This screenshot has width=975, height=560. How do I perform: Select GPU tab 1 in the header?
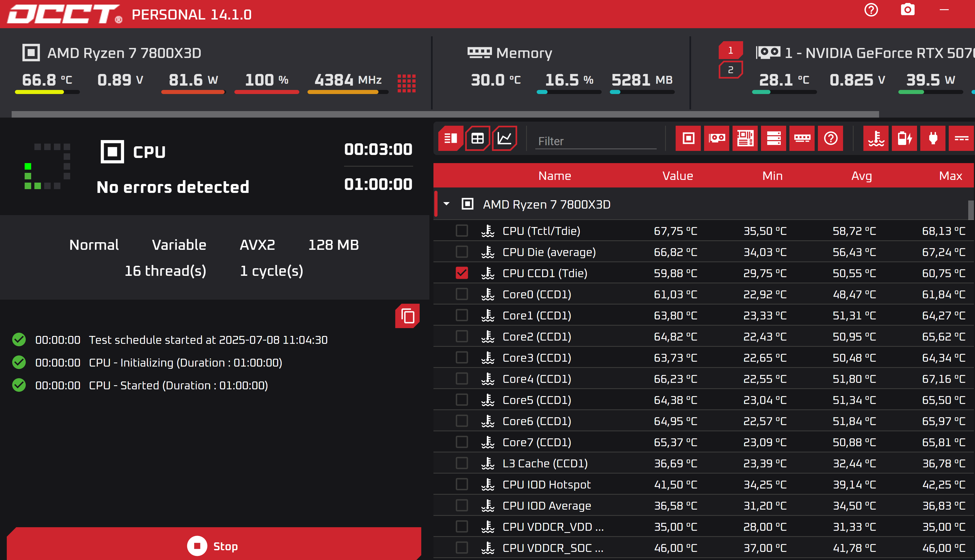pos(730,50)
